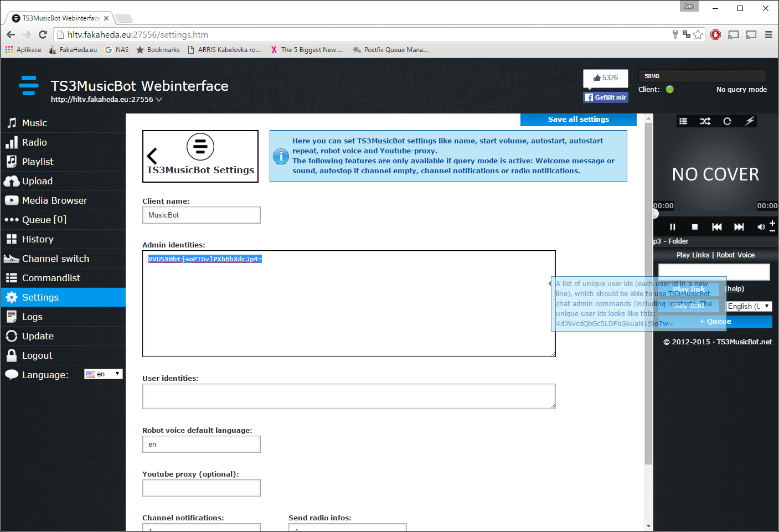Open TS3MusicBot.net footer link
Screen dimensions: 779x532
744,342
